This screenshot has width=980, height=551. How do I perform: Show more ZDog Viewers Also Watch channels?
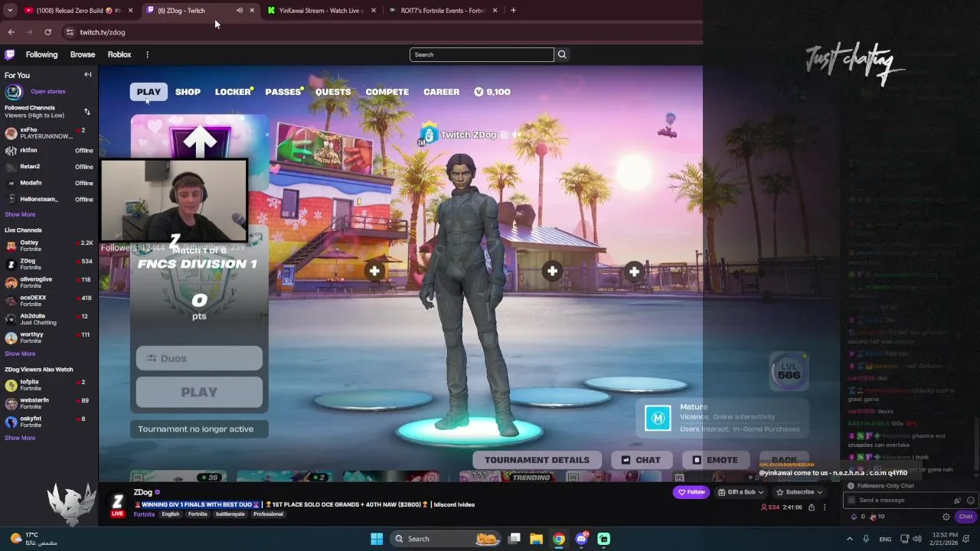[x=20, y=439]
